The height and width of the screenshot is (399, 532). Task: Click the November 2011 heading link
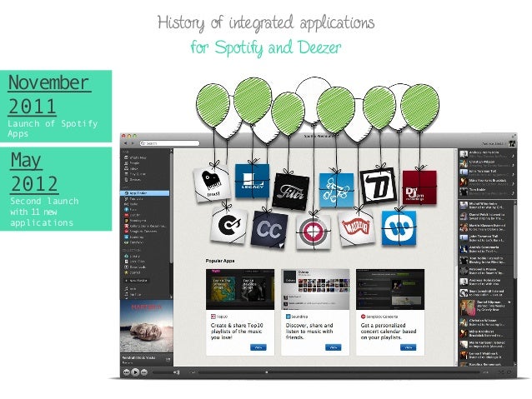pyautogui.click(x=49, y=94)
